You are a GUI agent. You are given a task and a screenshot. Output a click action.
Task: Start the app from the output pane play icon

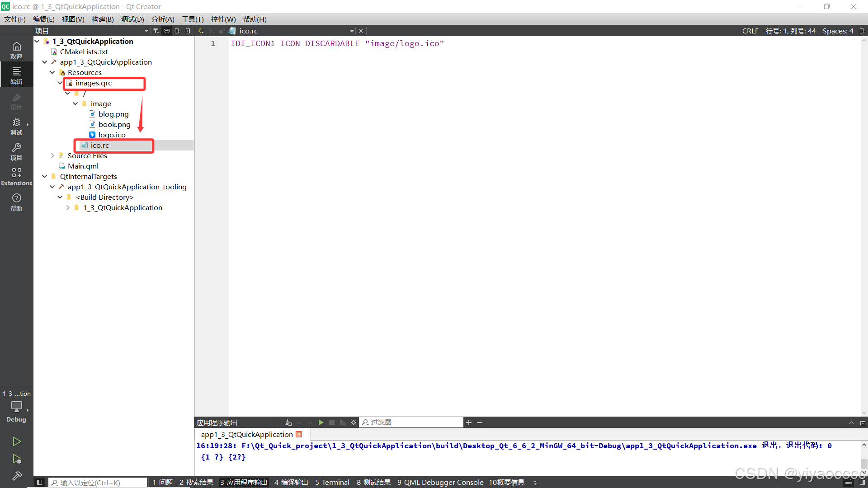pos(321,422)
